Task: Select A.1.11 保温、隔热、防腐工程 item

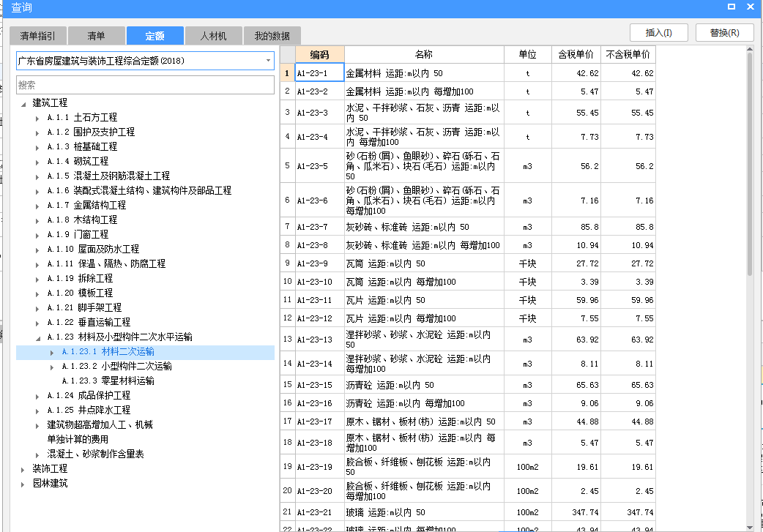Action: (x=106, y=263)
